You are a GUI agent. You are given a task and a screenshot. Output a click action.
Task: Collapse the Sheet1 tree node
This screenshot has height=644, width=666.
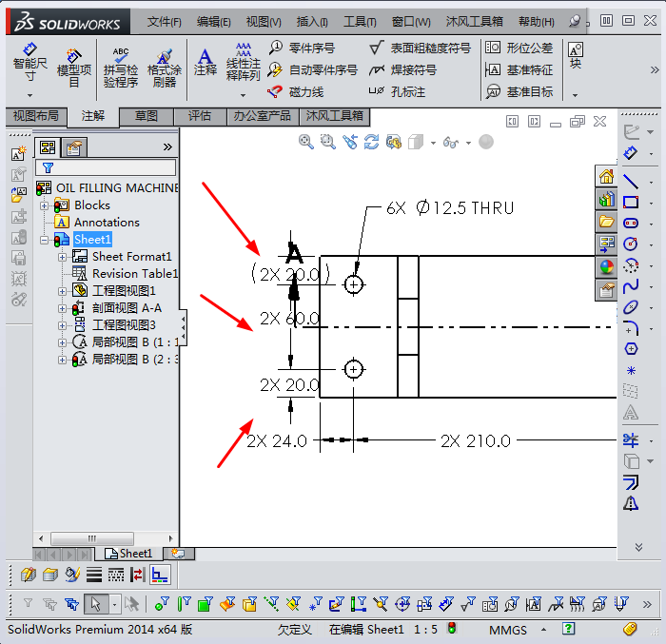45,240
